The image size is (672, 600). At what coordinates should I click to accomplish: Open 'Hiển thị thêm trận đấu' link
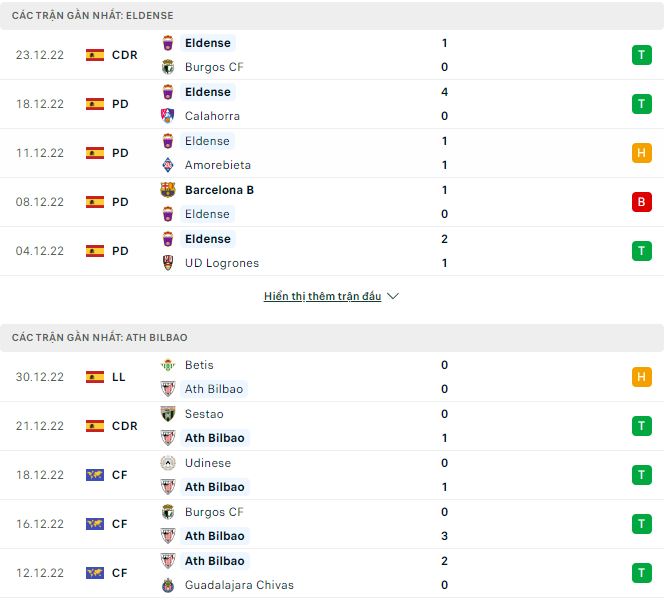click(322, 297)
